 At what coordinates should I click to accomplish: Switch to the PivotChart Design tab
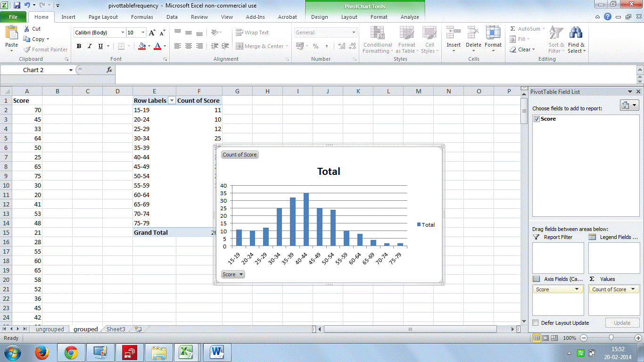319,16
